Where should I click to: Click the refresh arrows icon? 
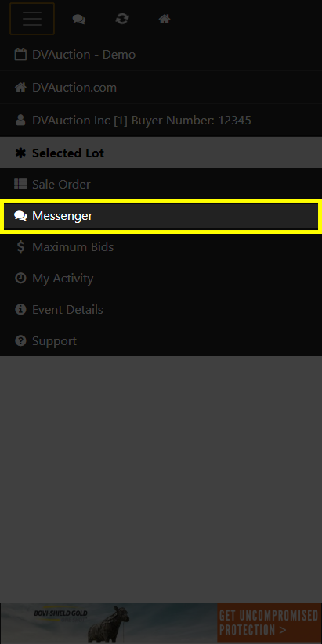coord(121,19)
